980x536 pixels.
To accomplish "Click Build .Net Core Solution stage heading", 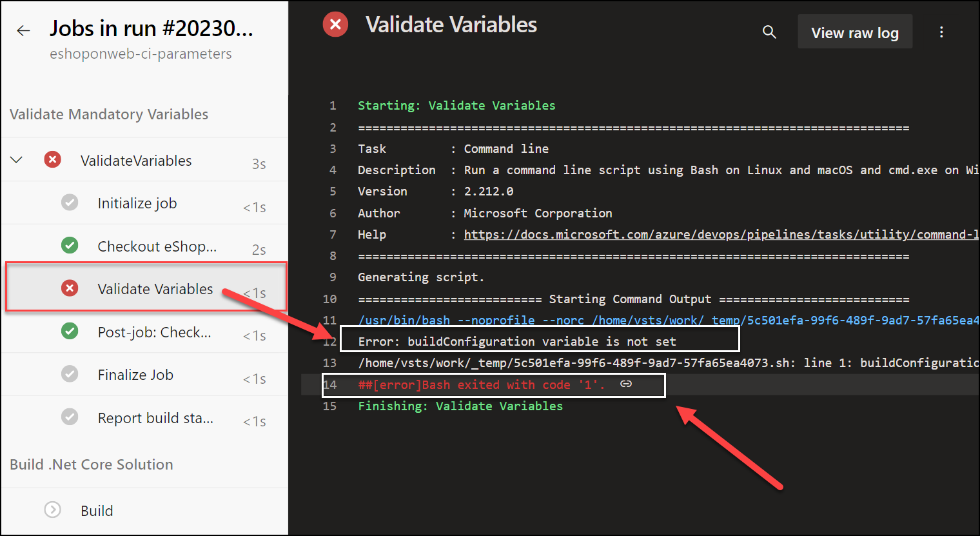I will point(92,464).
